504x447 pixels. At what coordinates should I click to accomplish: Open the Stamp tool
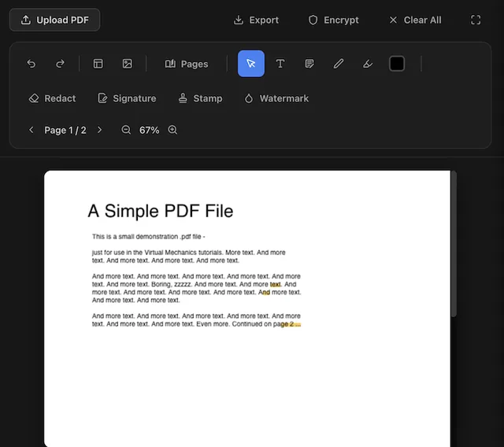pyautogui.click(x=200, y=98)
